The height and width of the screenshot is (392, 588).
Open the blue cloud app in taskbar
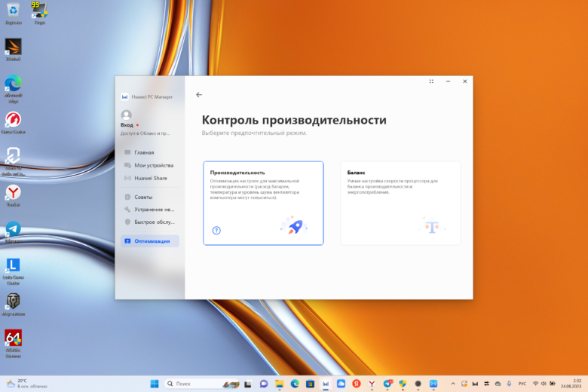(341, 384)
